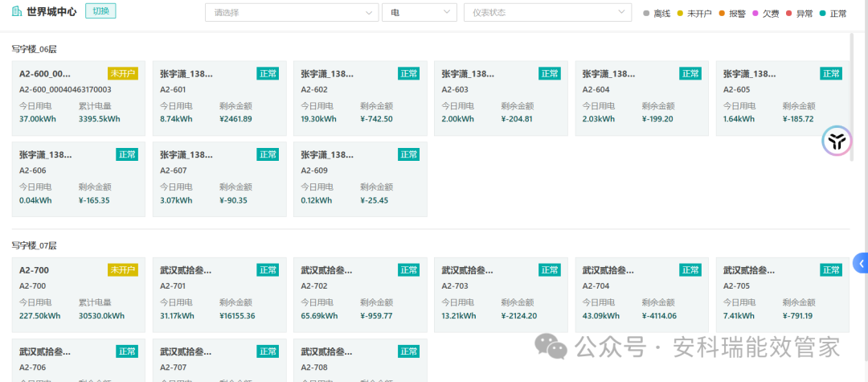Viewport: 868px width, 382px height.
Task: Click the 65.69kWh usage value
Action: (319, 316)
